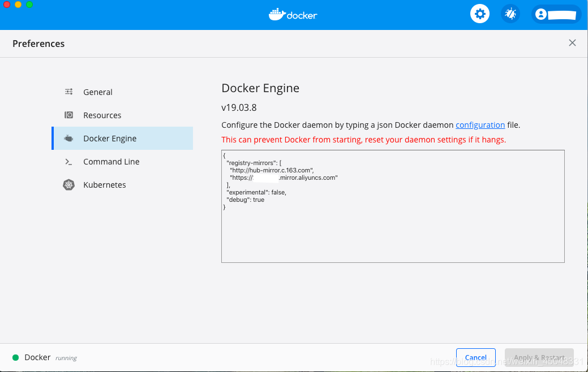Click the Kubernetes wheel icon
Image resolution: width=588 pixels, height=372 pixels.
pyautogui.click(x=68, y=185)
